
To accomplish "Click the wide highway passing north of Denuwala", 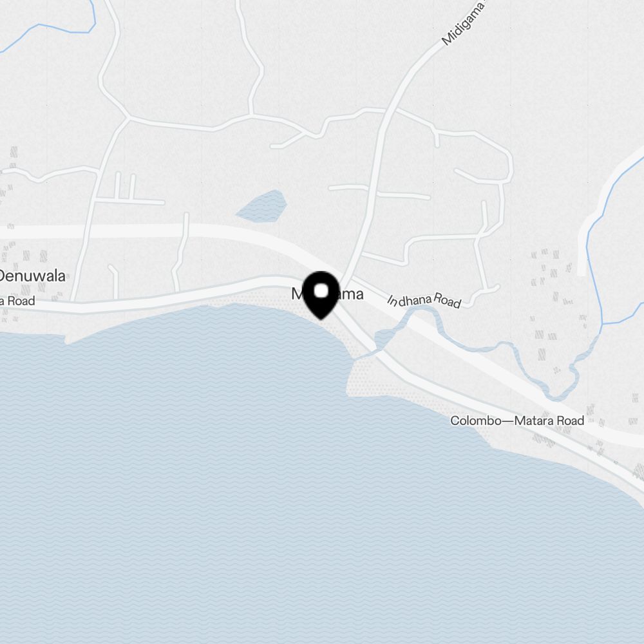I will (123, 231).
